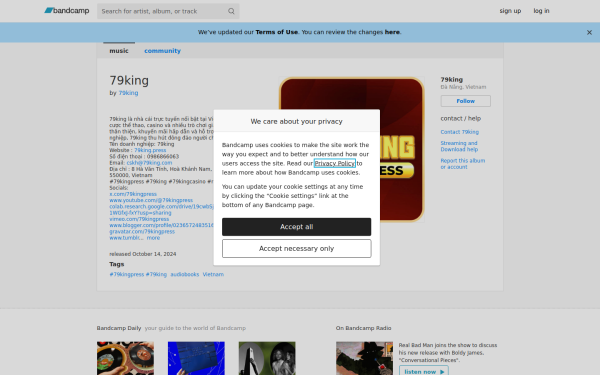
Task: Click 'released October 14, 2024' text
Action: 143,254
